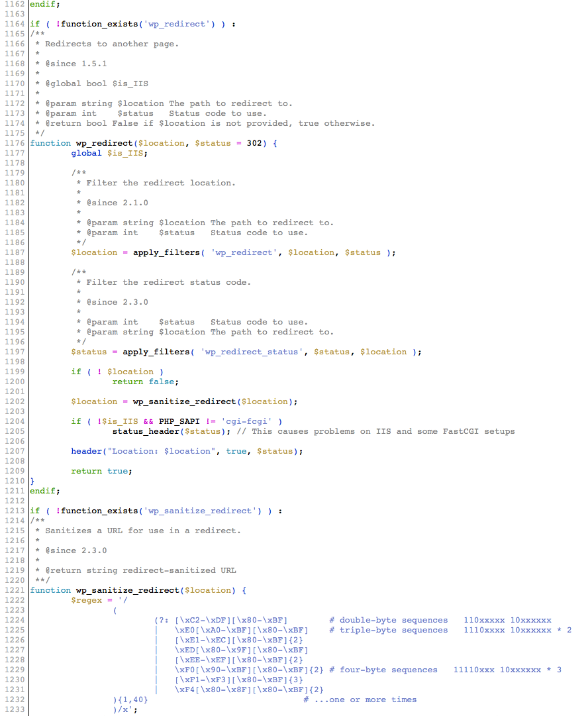Click 'endif;' on line 1211
Viewport: 588px width, 716px height.
click(45, 491)
